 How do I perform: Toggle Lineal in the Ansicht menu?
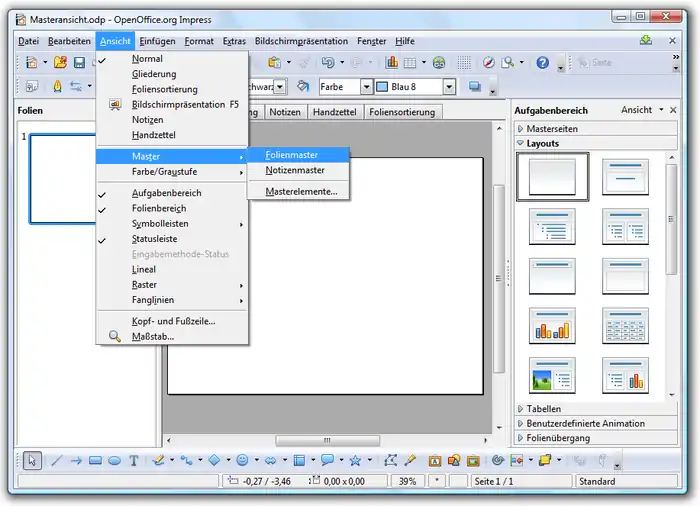coord(172,269)
